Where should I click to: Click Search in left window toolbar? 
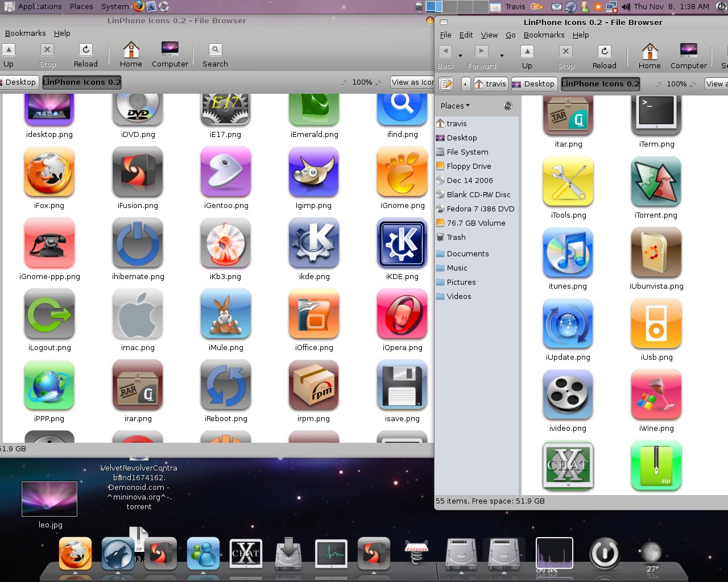point(215,56)
